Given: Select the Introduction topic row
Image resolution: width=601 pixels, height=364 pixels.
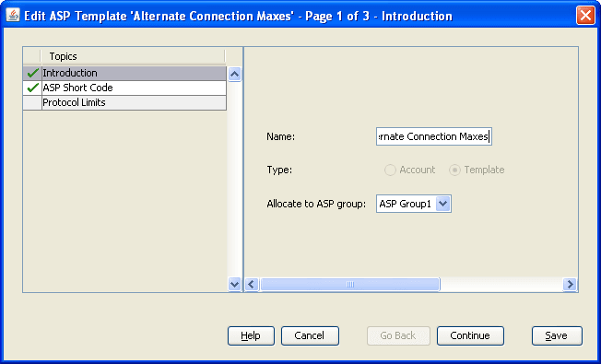Looking at the screenshot, I should coord(124,73).
